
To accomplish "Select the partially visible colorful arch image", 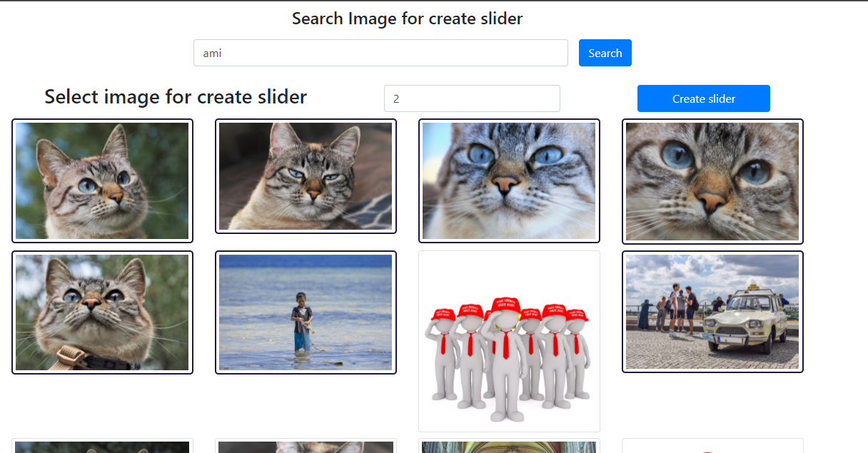I will pos(509,446).
